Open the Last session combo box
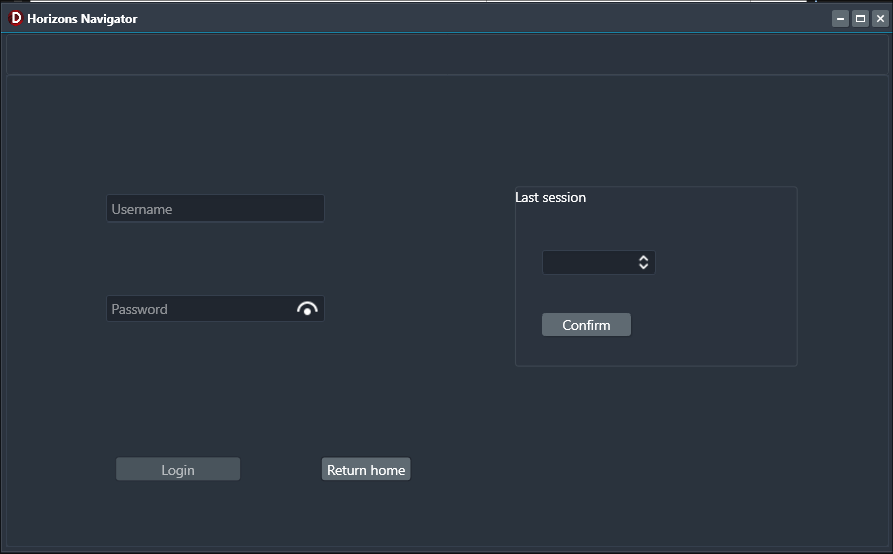The height and width of the screenshot is (554, 893). click(x=599, y=262)
